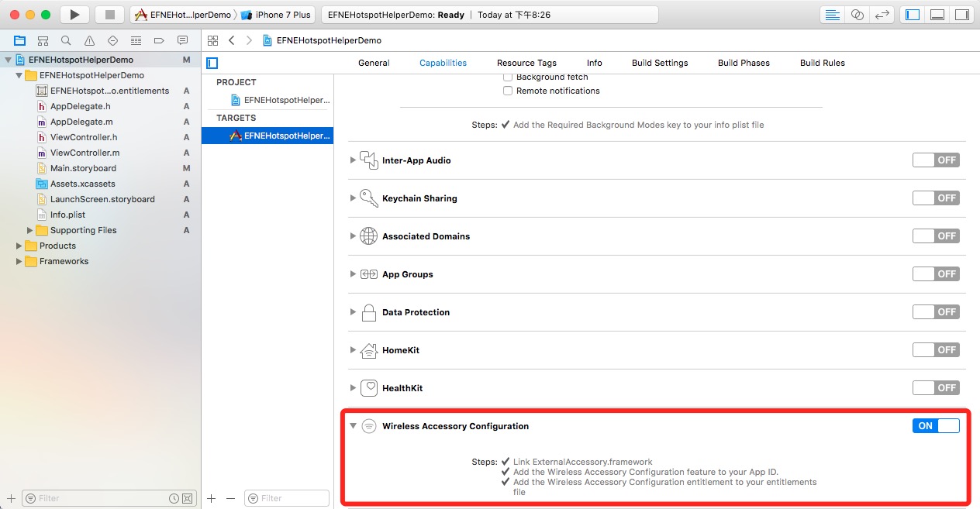Expand the HomeKit capability section
Image resolution: width=980 pixels, height=509 pixels.
click(353, 349)
